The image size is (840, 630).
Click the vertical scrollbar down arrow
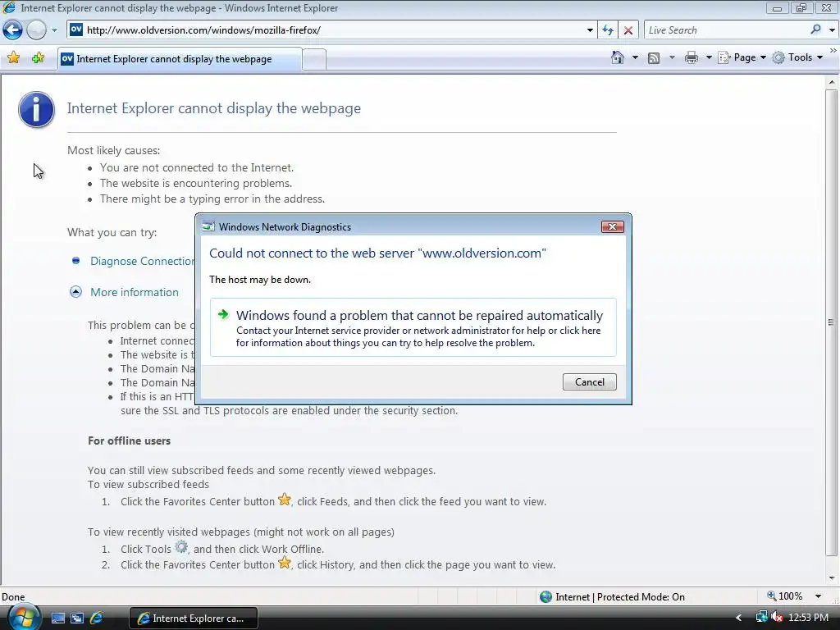[832, 578]
